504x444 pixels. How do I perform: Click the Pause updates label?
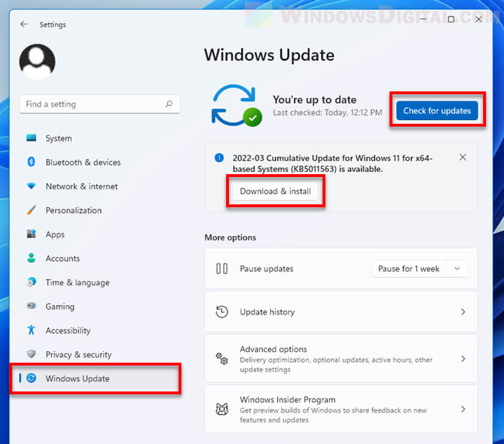[266, 268]
